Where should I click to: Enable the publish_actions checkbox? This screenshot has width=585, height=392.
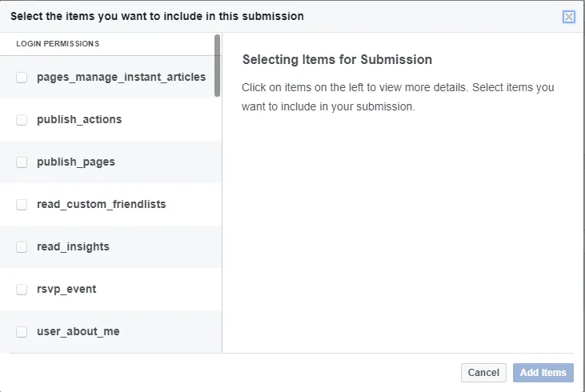(x=22, y=120)
